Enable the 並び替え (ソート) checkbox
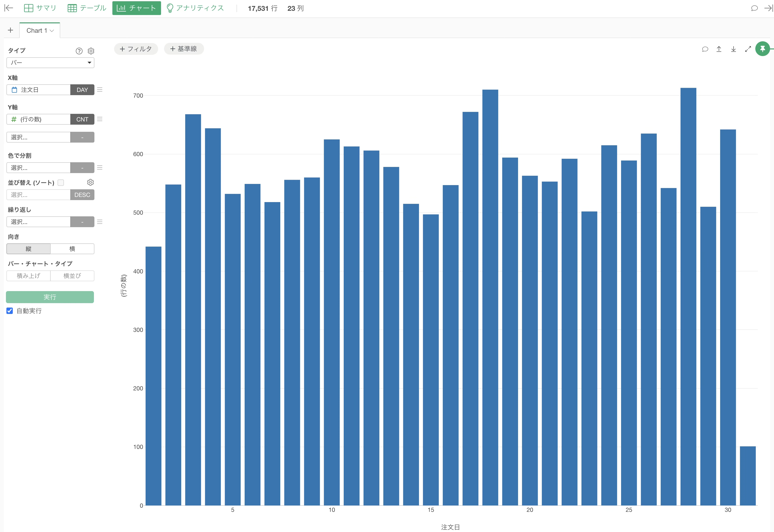This screenshot has width=774, height=532. (x=61, y=183)
